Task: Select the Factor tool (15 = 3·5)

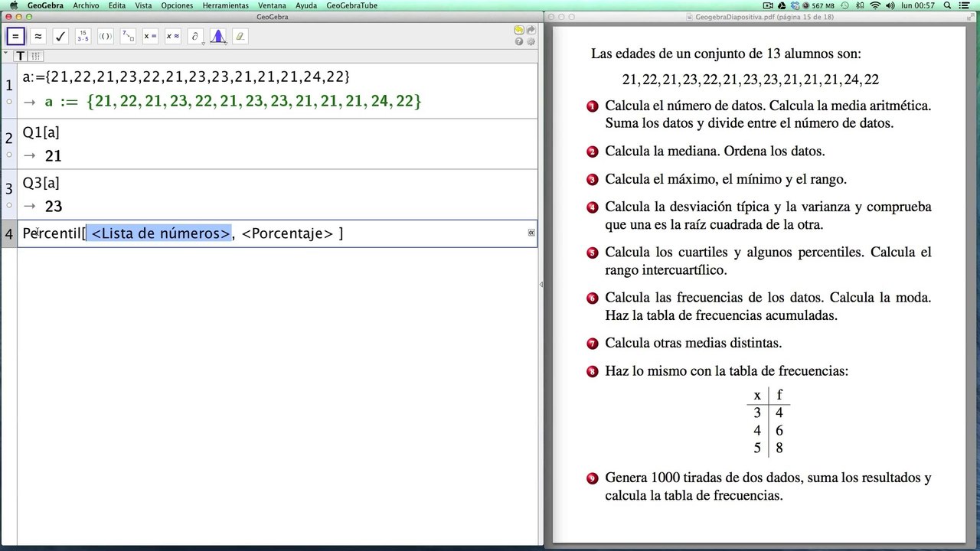Action: (x=83, y=36)
